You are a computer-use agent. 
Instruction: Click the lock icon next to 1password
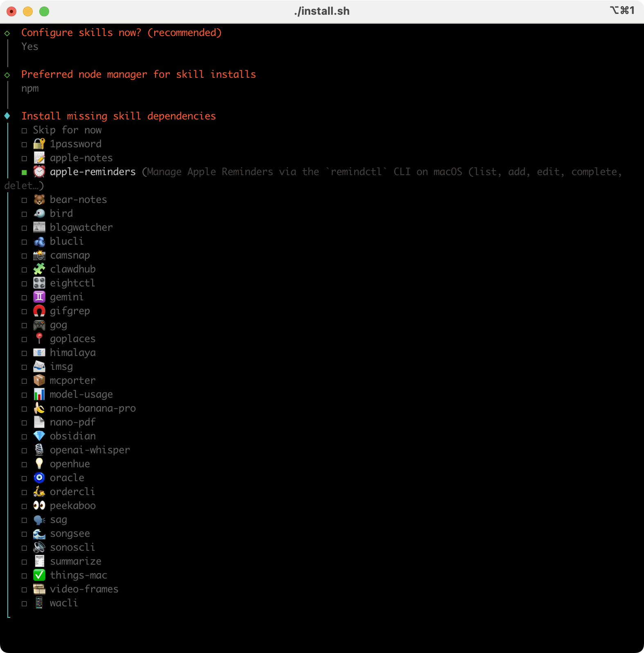coord(39,144)
